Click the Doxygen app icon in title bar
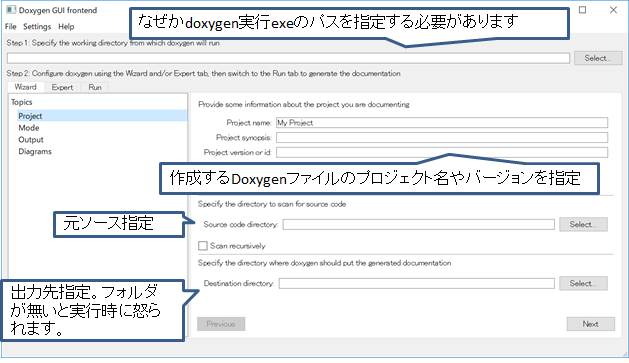The image size is (629, 363). pos(11,10)
